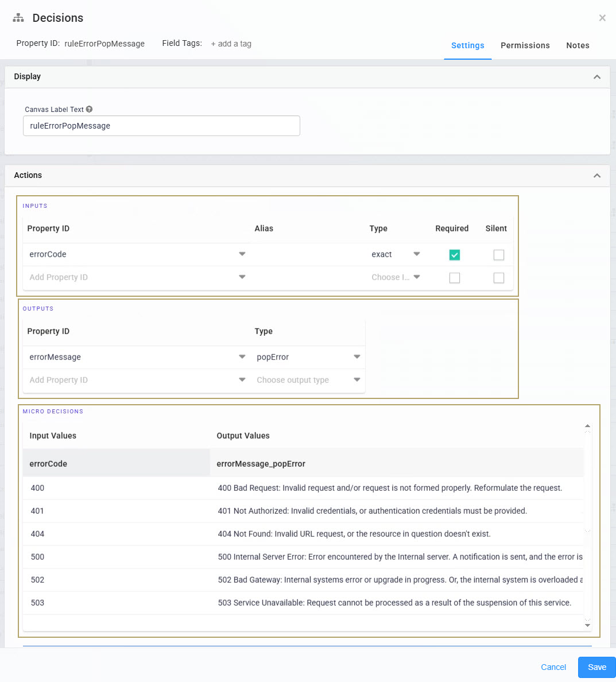Select the Settings tab
This screenshot has height=682, width=616.
click(x=467, y=45)
